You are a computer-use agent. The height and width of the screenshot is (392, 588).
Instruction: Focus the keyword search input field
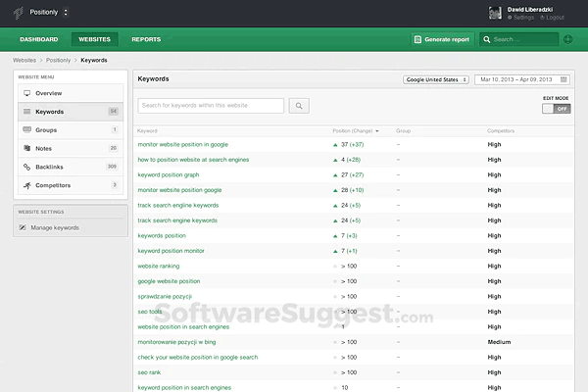pyautogui.click(x=211, y=106)
